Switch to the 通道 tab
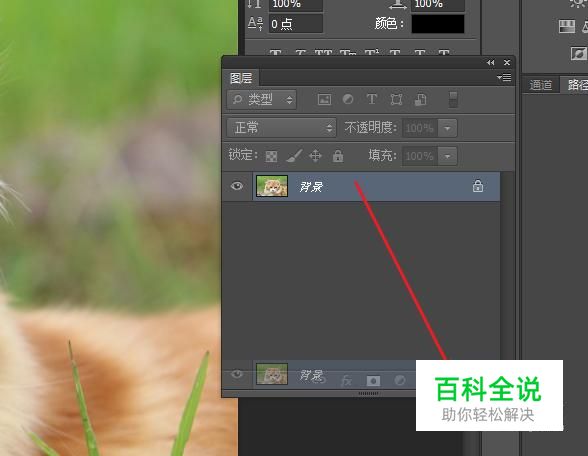588x456 pixels. click(541, 85)
